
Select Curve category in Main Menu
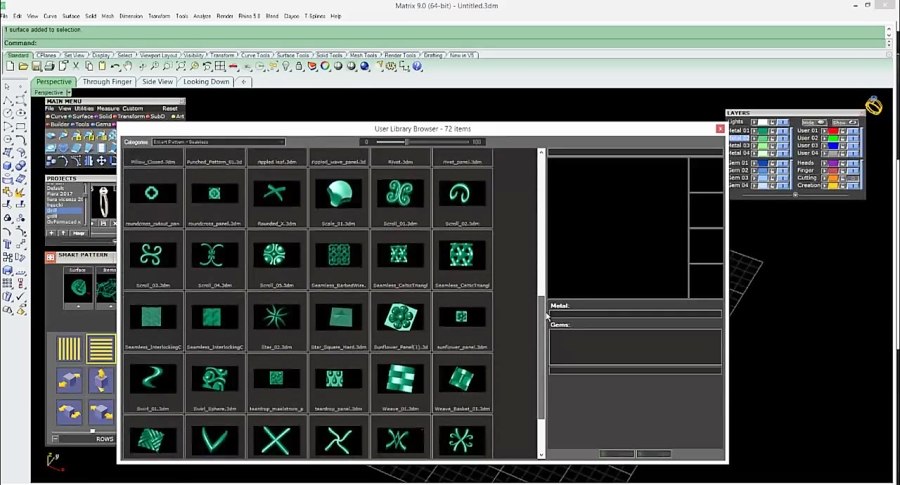tap(59, 117)
